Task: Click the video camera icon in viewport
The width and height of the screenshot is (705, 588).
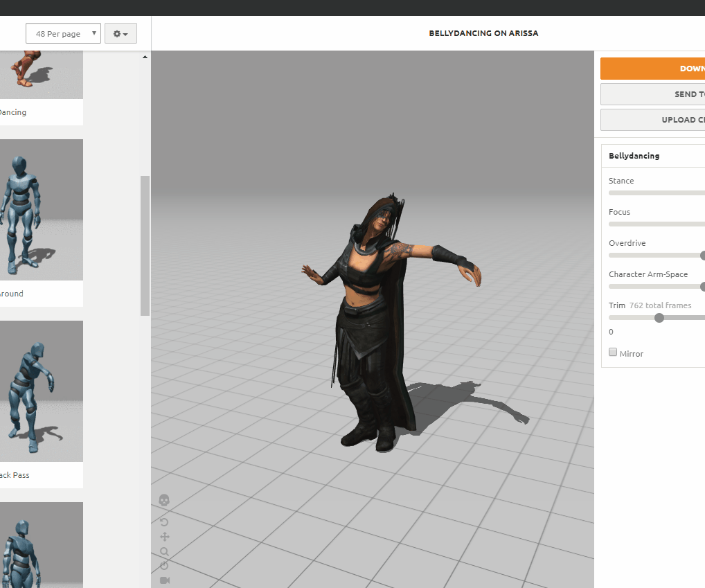Action: pyautogui.click(x=164, y=580)
